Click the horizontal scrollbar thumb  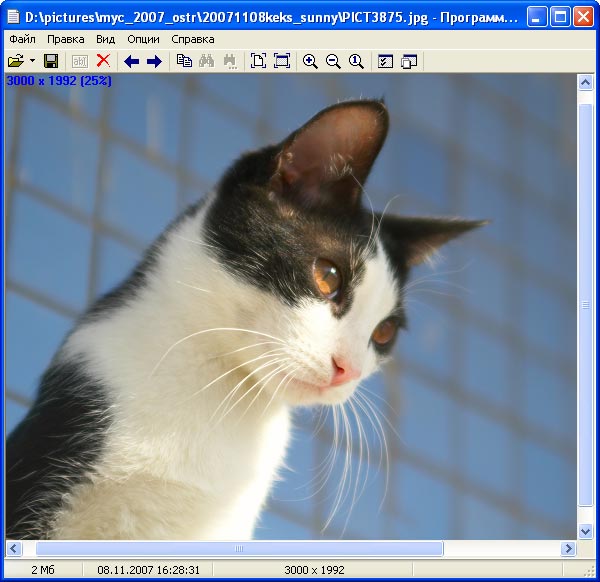(x=240, y=548)
